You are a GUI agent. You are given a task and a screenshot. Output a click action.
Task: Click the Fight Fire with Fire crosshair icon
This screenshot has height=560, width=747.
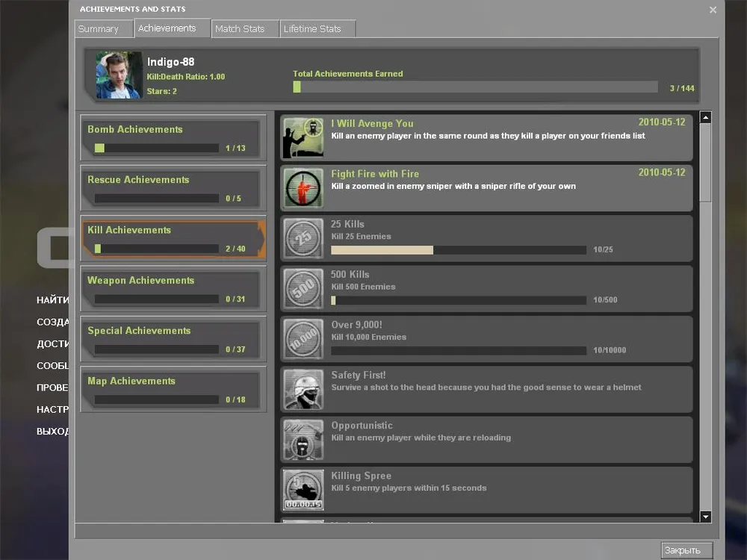pyautogui.click(x=303, y=188)
